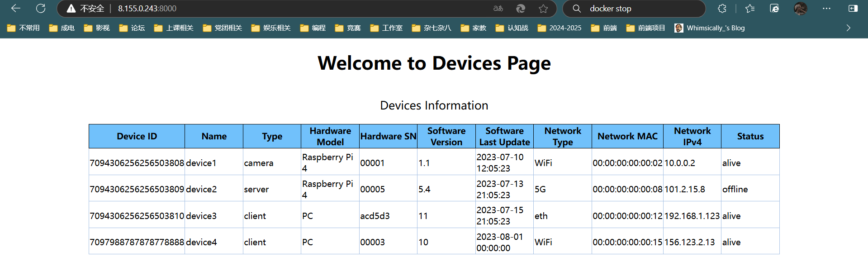Open the favorites list icon
Image resolution: width=868 pixels, height=262 pixels.
(750, 9)
